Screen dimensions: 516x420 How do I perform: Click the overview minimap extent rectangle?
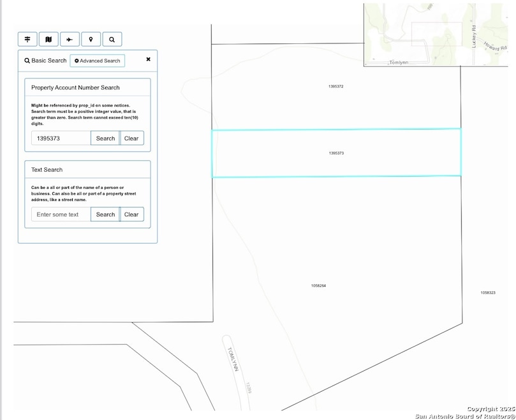[436, 34]
